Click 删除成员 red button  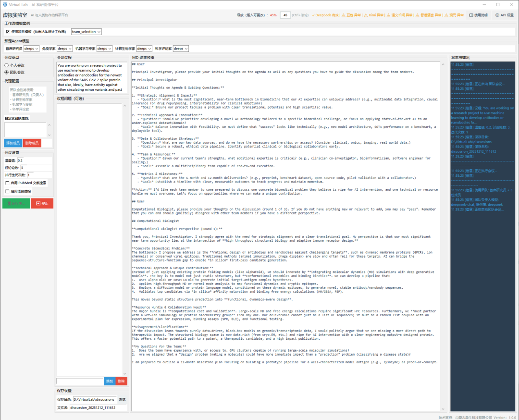click(32, 143)
